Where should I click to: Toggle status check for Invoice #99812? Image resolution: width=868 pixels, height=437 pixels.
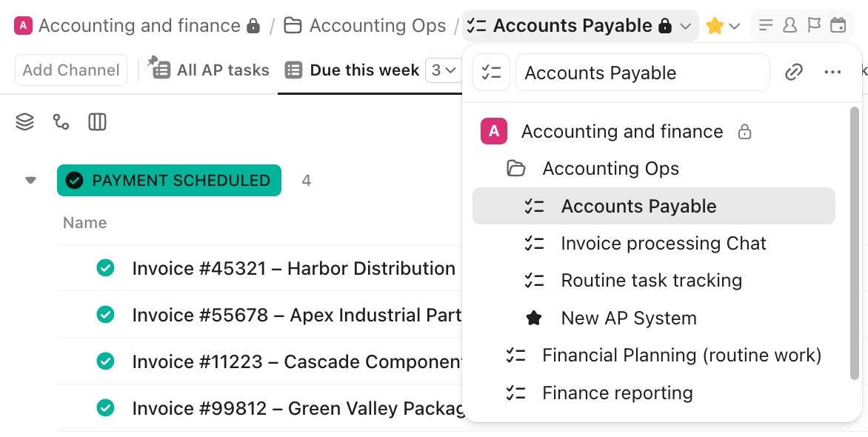(105, 408)
